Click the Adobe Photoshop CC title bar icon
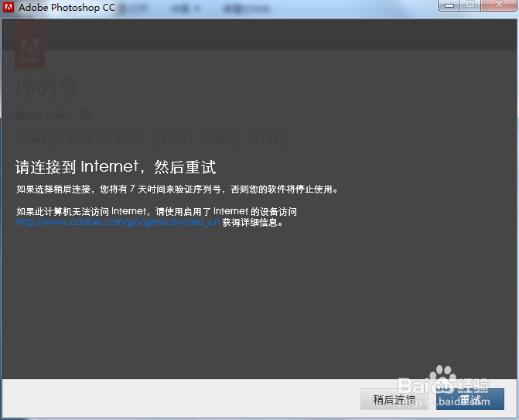The height and width of the screenshot is (420, 519). click(9, 7)
